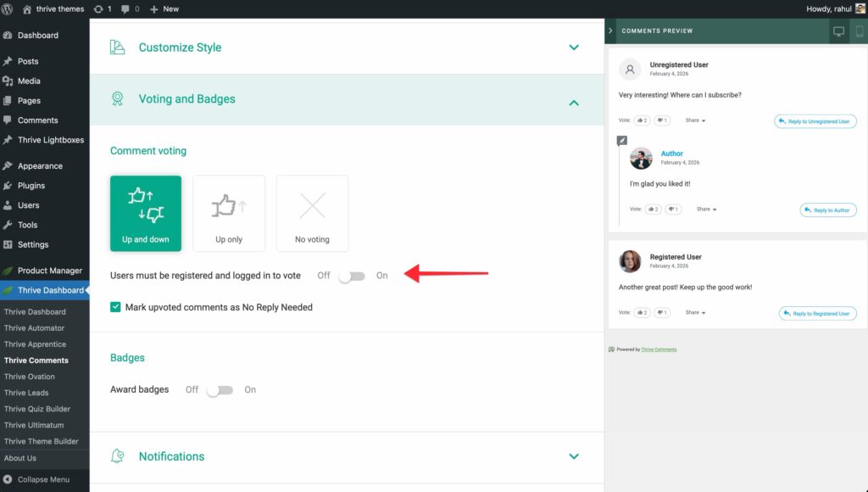Collapse the Comments Preview panel arrow
Image resolution: width=868 pixels, height=492 pixels.
610,31
